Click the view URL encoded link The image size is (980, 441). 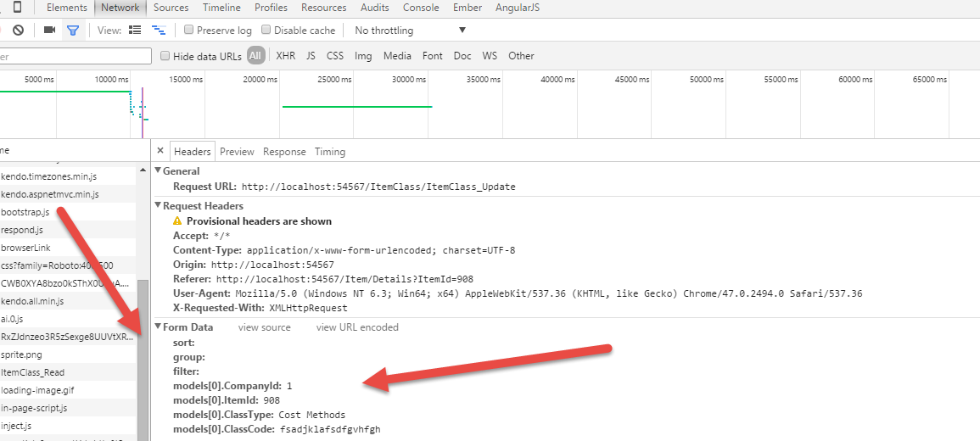(x=357, y=327)
